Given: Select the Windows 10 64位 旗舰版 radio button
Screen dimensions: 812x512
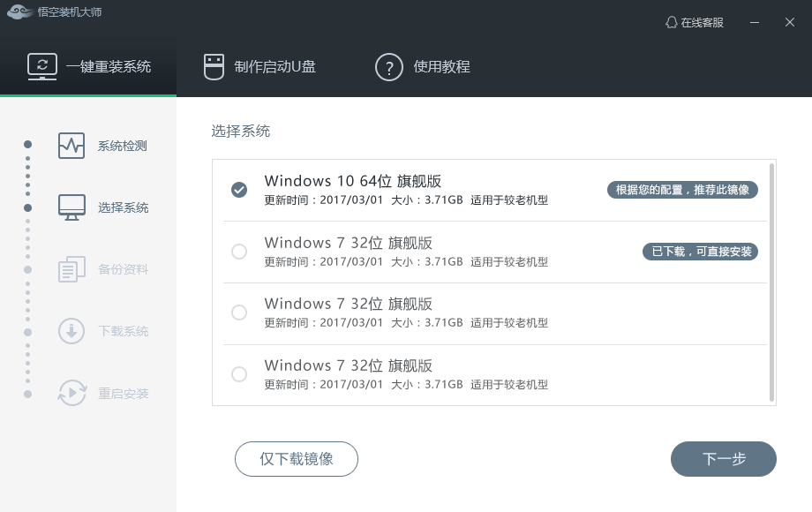Looking at the screenshot, I should [x=239, y=190].
